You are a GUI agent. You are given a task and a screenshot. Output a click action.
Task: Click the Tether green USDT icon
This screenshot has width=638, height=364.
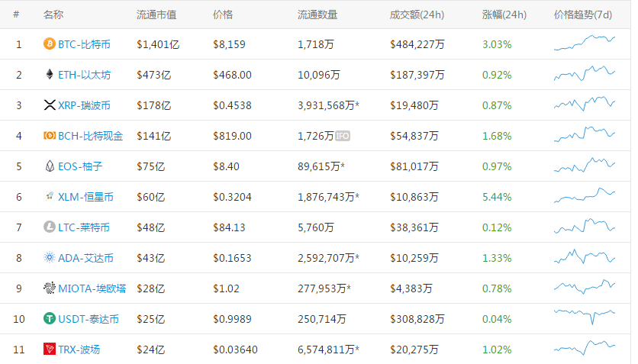coord(50,319)
